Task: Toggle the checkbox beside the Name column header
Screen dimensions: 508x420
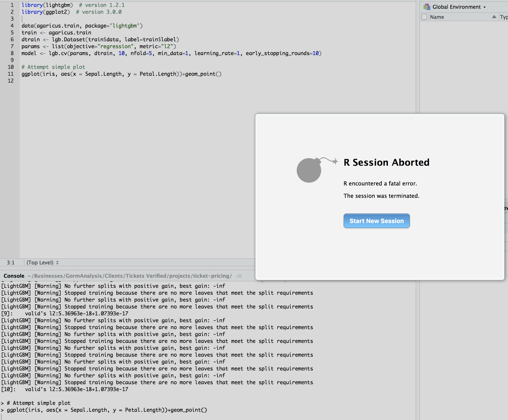Action: tap(424, 17)
